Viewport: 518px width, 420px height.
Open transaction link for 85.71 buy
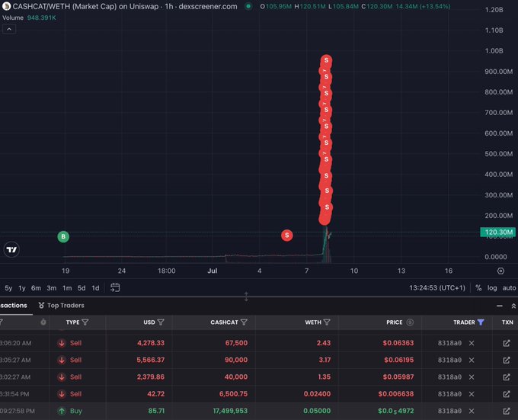coord(507,411)
